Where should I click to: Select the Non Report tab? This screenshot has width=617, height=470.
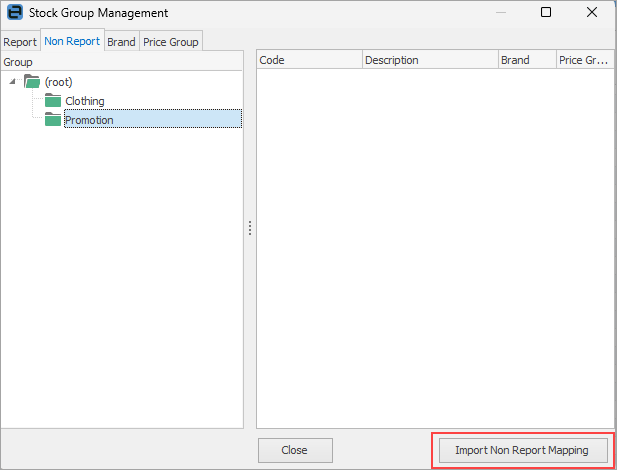tap(72, 41)
